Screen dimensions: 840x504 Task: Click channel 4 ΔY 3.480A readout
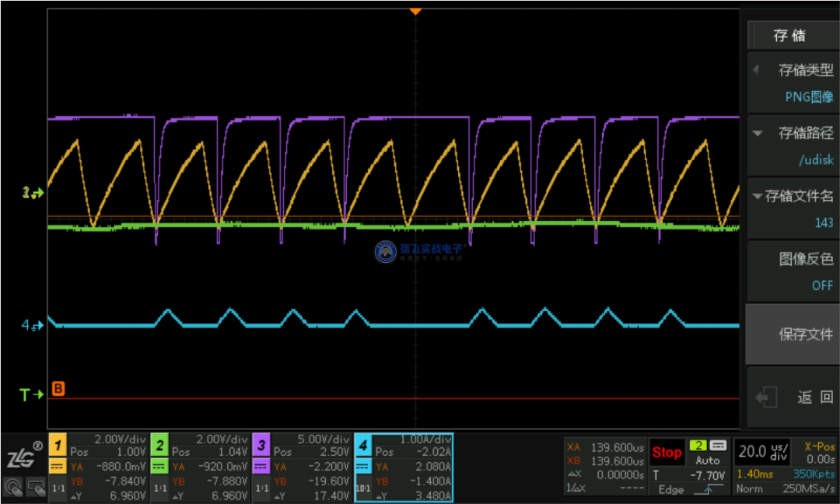pos(414,496)
